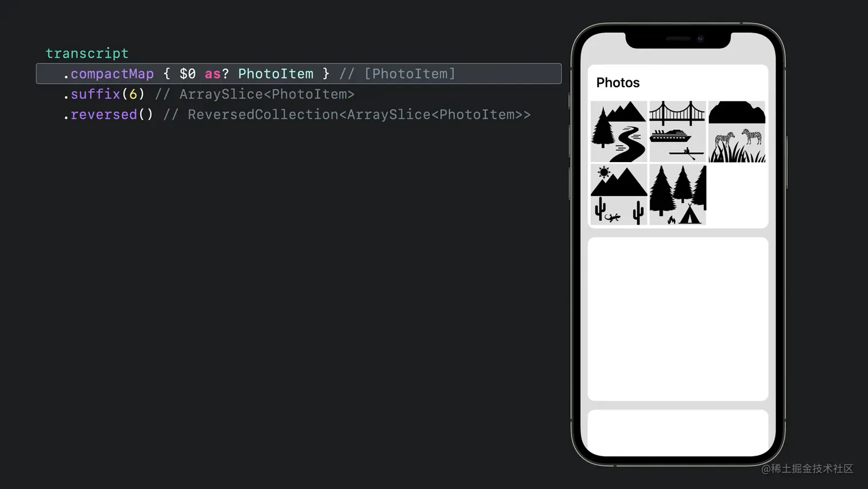Click the ReversedCollection type comment
The image size is (868, 489).
point(347,114)
